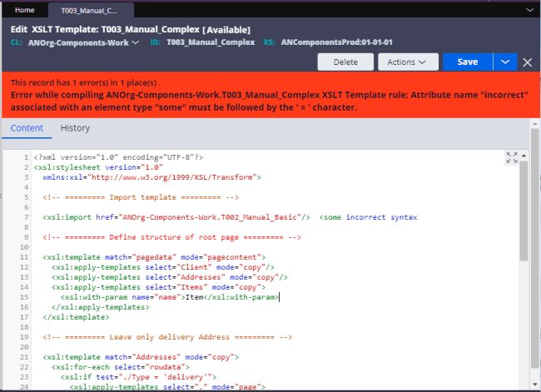541x392 pixels.
Task: Click 'Leave only delivery Address' comment
Action: pyautogui.click(x=167, y=337)
